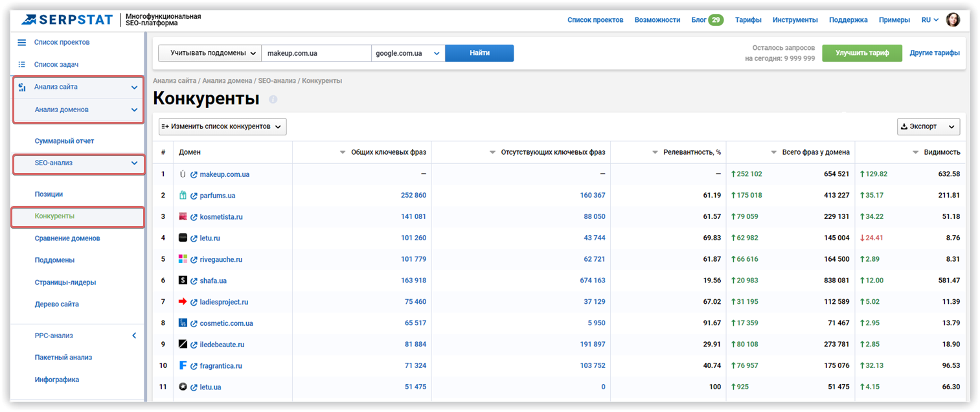Open Суммарный отчет in sidebar

(x=65, y=141)
